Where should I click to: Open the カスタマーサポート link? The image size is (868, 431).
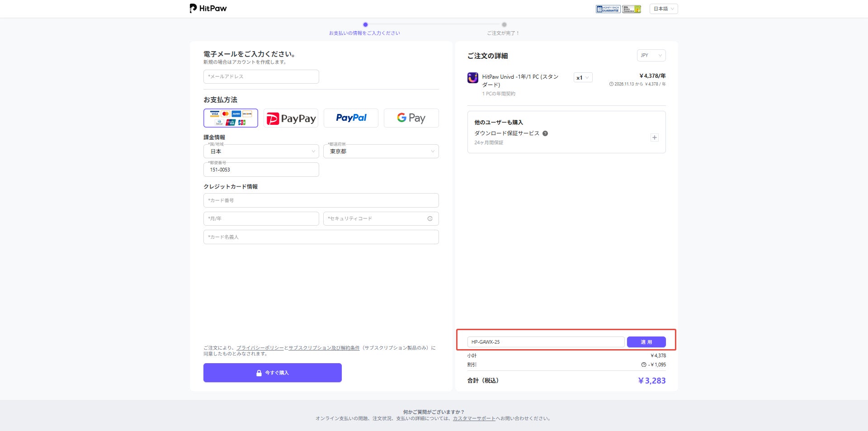pyautogui.click(x=474, y=419)
